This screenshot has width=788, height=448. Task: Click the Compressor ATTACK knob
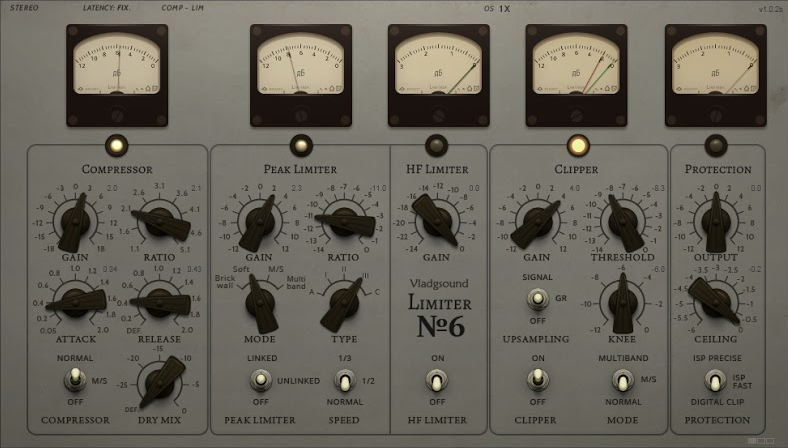(75, 303)
